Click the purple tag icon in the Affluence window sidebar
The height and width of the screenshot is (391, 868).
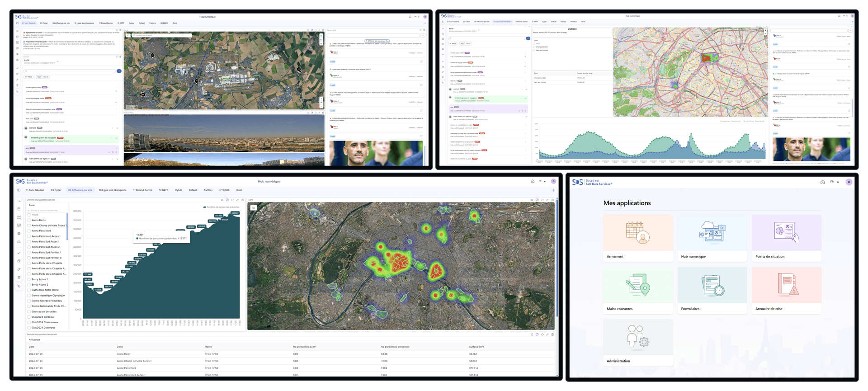click(x=19, y=286)
